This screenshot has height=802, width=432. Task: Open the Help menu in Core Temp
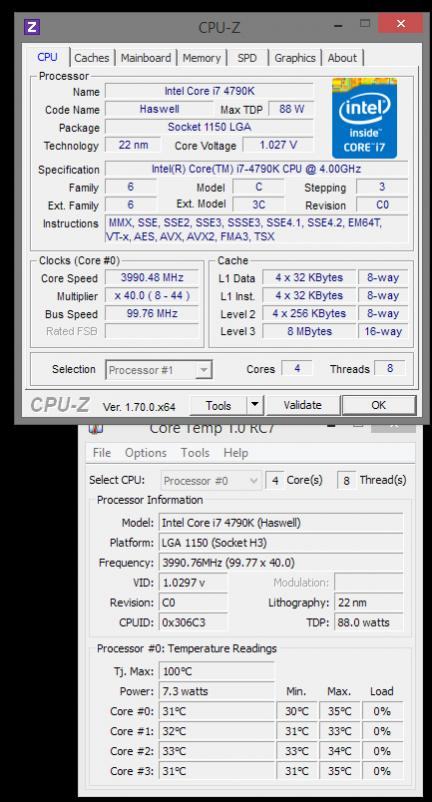pos(236,453)
